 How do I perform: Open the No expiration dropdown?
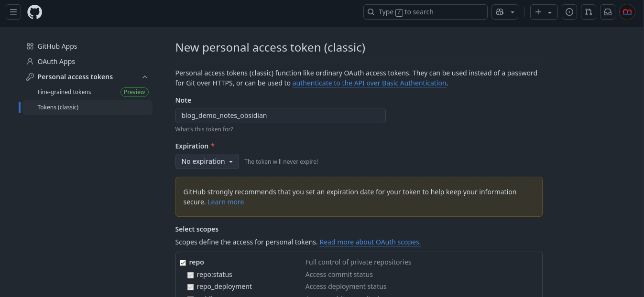207,161
